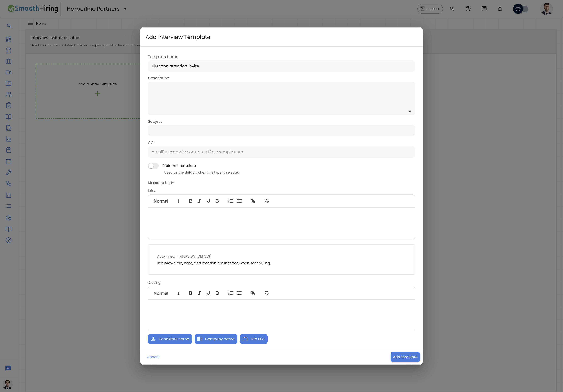
Task: Insert the Job title placeholder
Action: 254,339
